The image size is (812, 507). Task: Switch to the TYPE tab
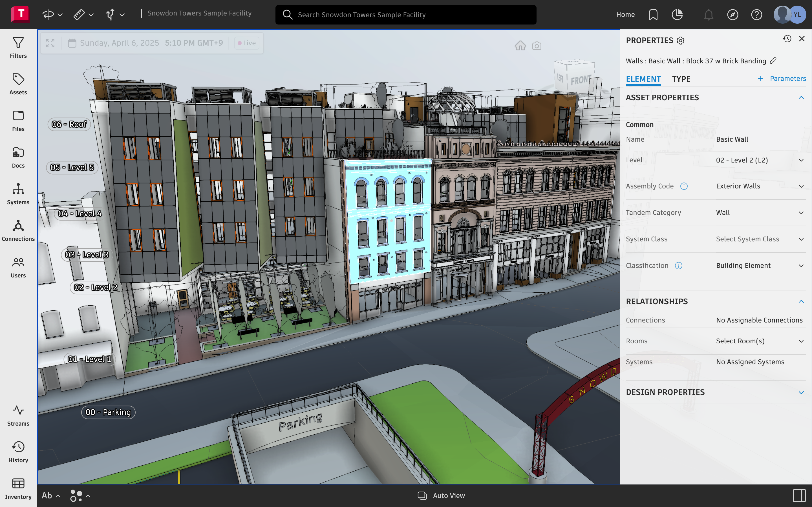pyautogui.click(x=681, y=79)
